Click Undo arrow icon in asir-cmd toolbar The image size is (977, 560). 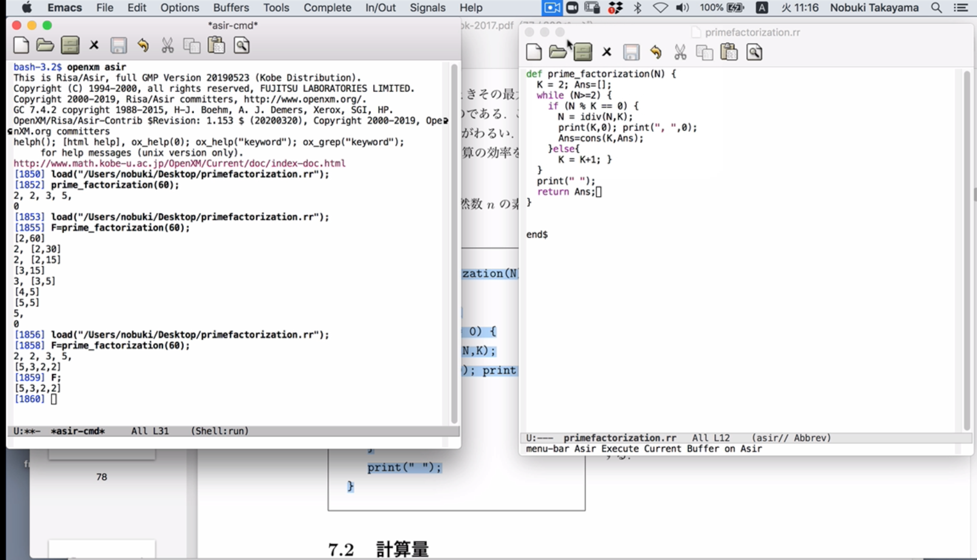click(x=143, y=45)
